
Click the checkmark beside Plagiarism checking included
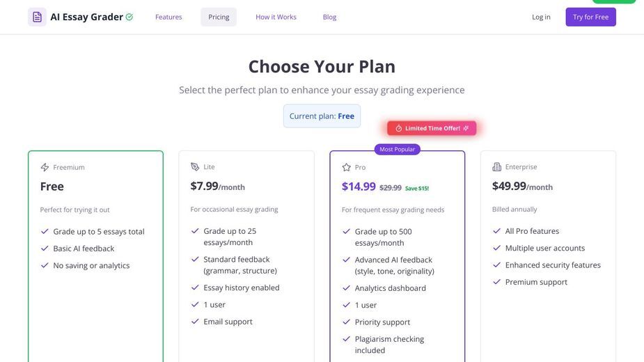point(346,339)
